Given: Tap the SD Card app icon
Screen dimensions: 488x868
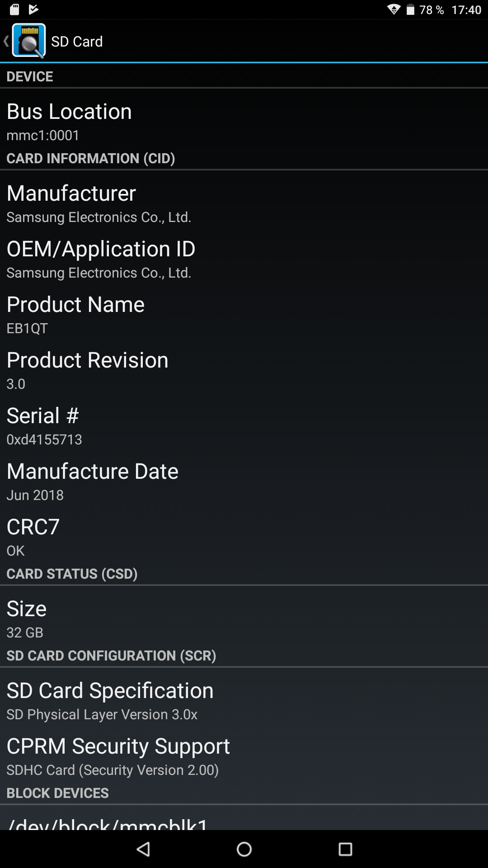Looking at the screenshot, I should 29,41.
